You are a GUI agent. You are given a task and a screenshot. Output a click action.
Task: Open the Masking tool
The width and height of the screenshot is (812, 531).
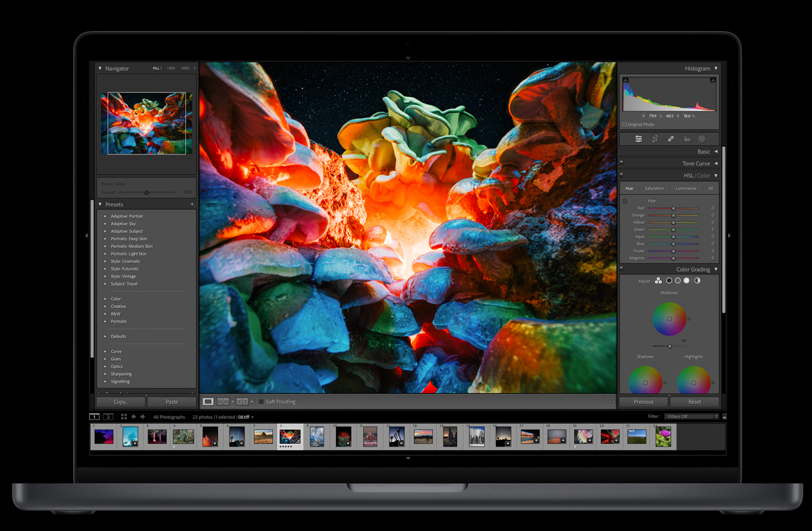[x=702, y=139]
